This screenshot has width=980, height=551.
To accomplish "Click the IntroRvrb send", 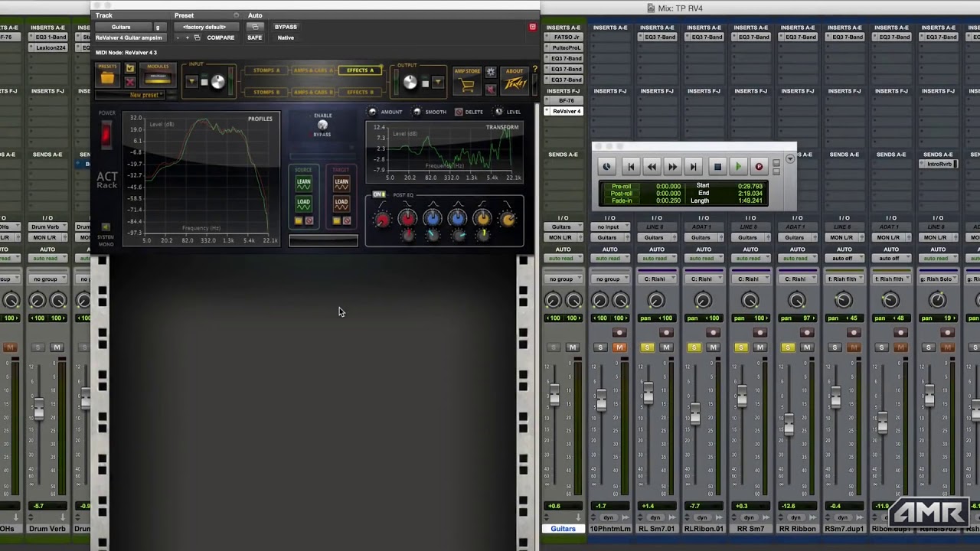I will (x=939, y=165).
